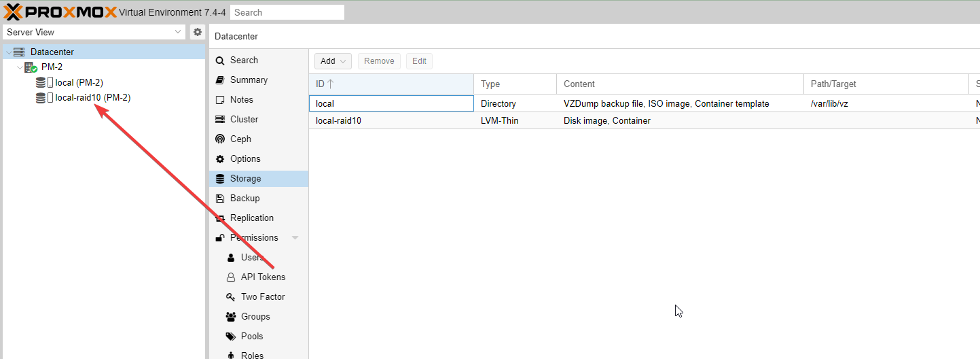Click the Two Factor key icon
Viewport: 980px width, 359px height.
[x=230, y=297]
